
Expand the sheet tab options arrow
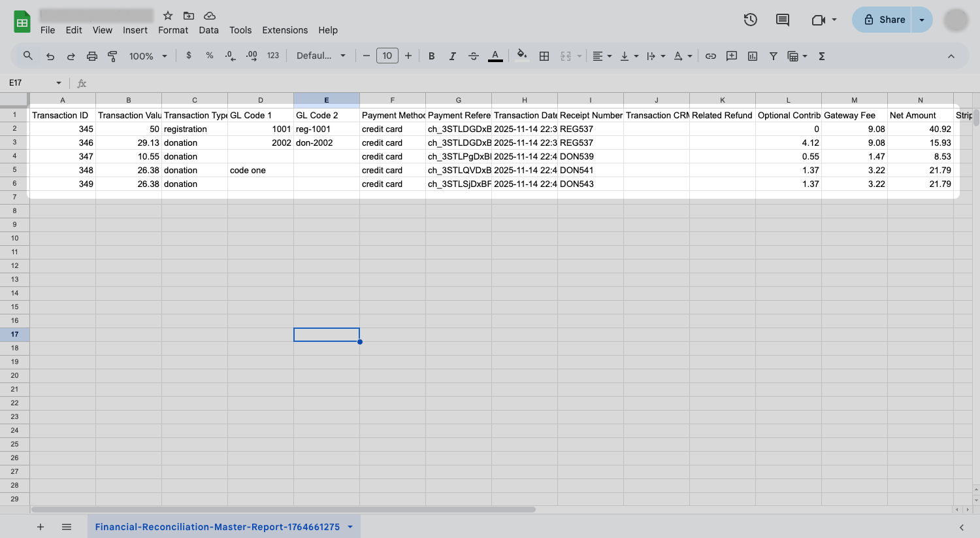tap(350, 527)
